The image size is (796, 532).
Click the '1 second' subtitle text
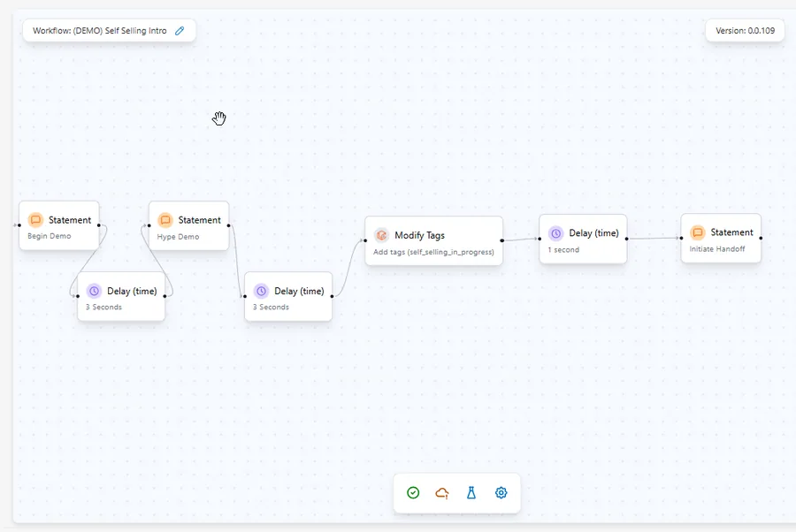pyautogui.click(x=563, y=250)
